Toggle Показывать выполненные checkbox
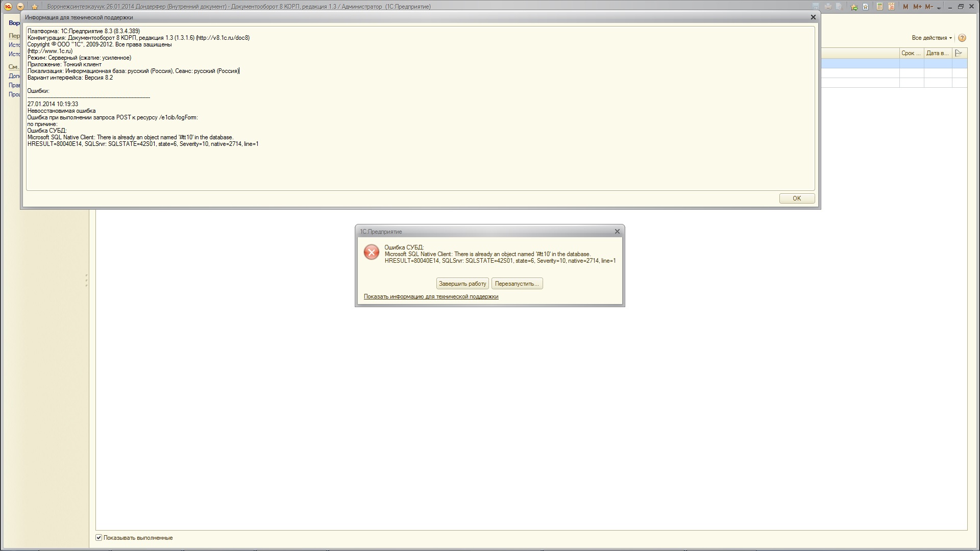 pos(99,537)
